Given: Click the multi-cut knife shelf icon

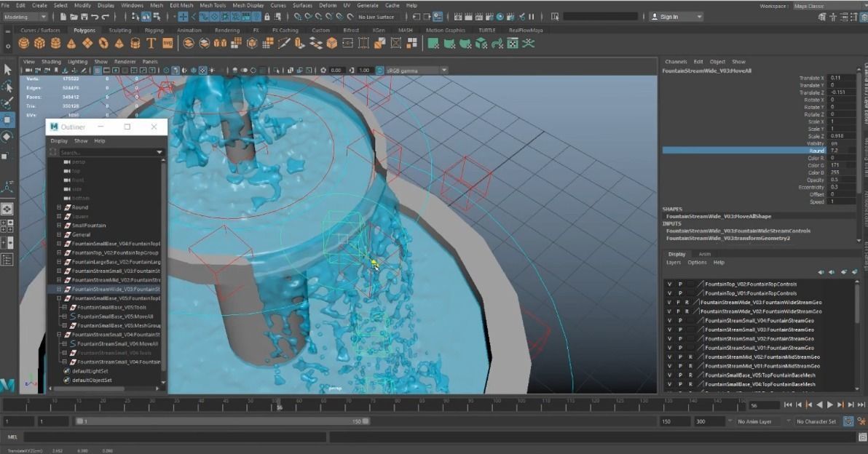Looking at the screenshot, I should (284, 43).
